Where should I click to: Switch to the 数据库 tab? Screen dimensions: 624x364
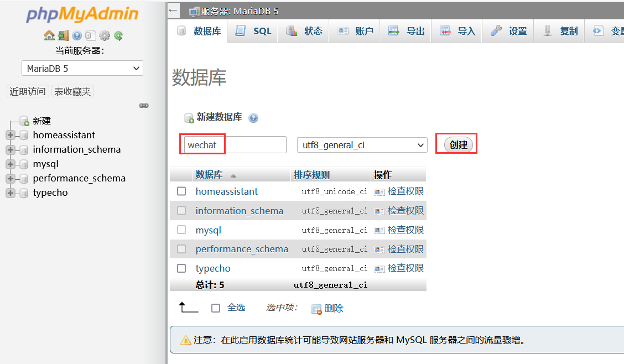pyautogui.click(x=199, y=31)
